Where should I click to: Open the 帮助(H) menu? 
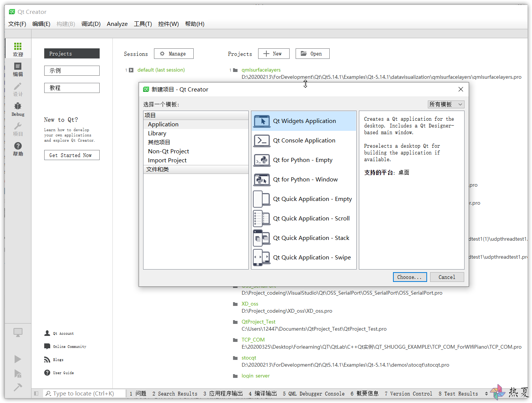[195, 24]
